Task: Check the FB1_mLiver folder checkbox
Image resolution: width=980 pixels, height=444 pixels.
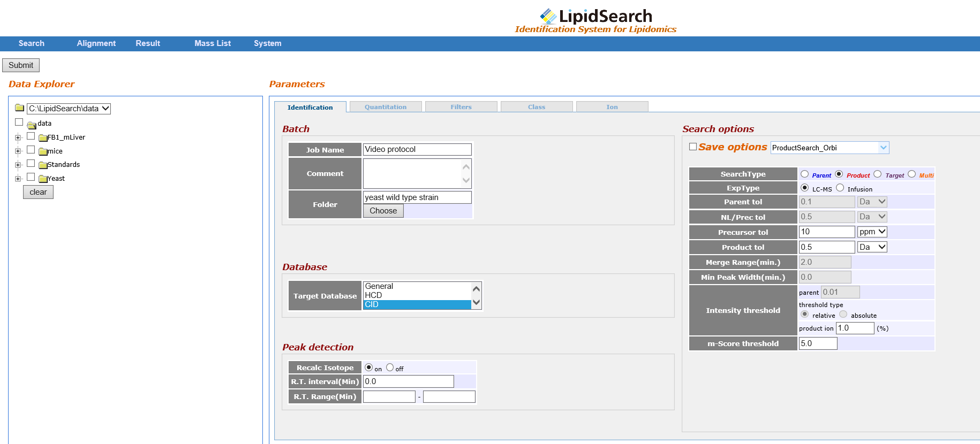Action: tap(31, 136)
